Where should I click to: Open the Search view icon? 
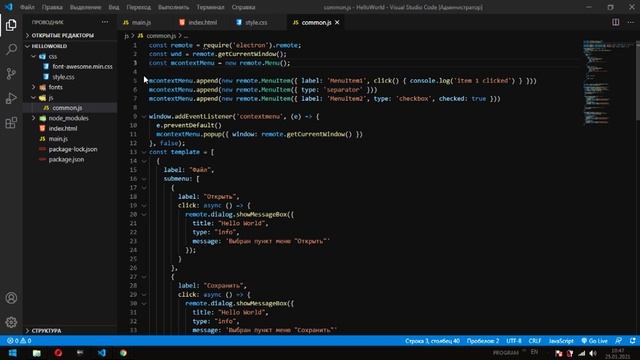click(x=11, y=49)
